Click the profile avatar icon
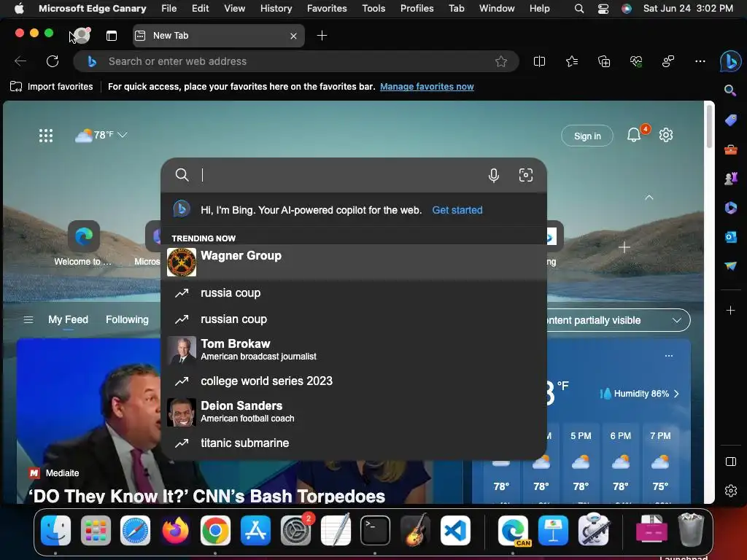This screenshot has height=560, width=747. coord(82,35)
